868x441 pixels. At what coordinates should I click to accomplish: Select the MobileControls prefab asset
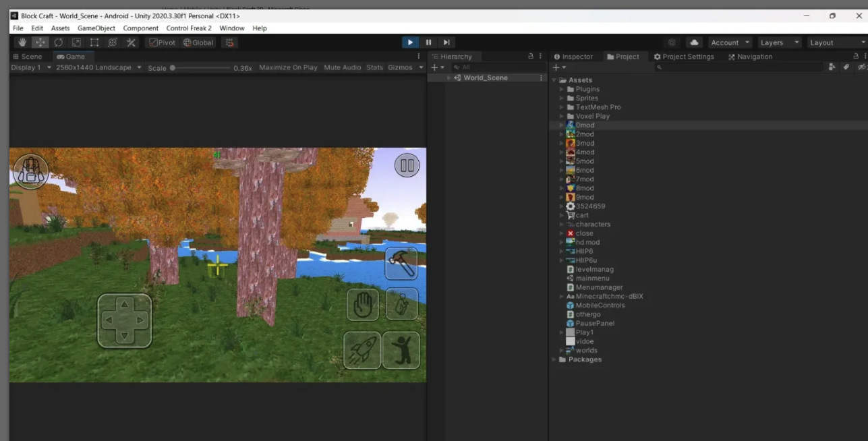[595, 305]
